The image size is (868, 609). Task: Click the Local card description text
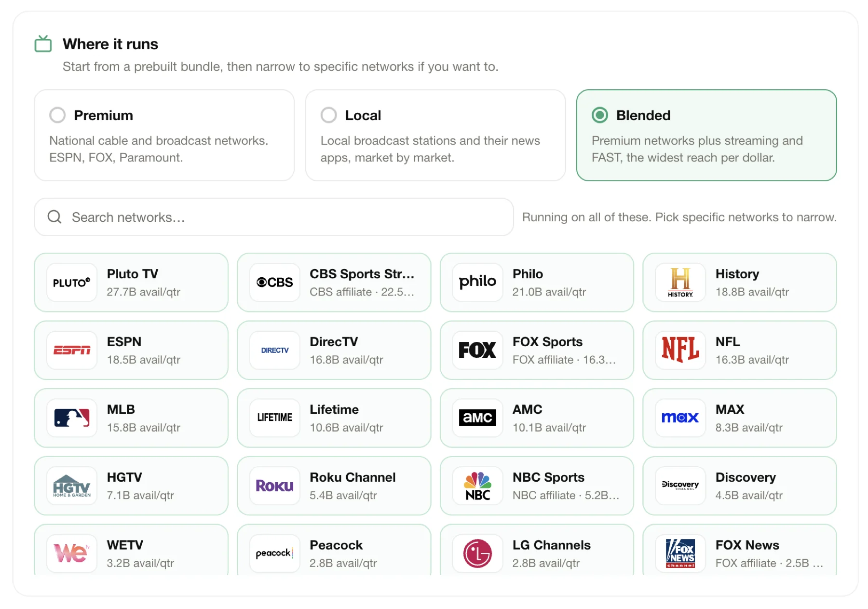(x=430, y=149)
